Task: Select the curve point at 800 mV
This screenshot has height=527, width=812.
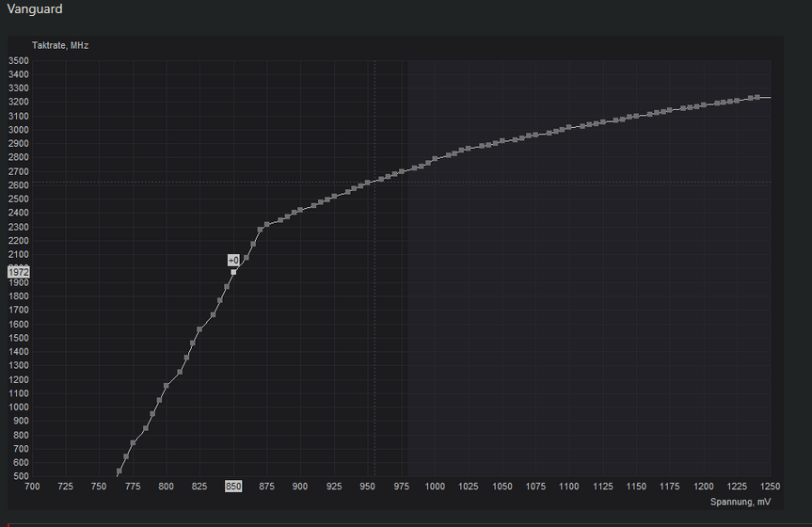Action: tap(167, 386)
